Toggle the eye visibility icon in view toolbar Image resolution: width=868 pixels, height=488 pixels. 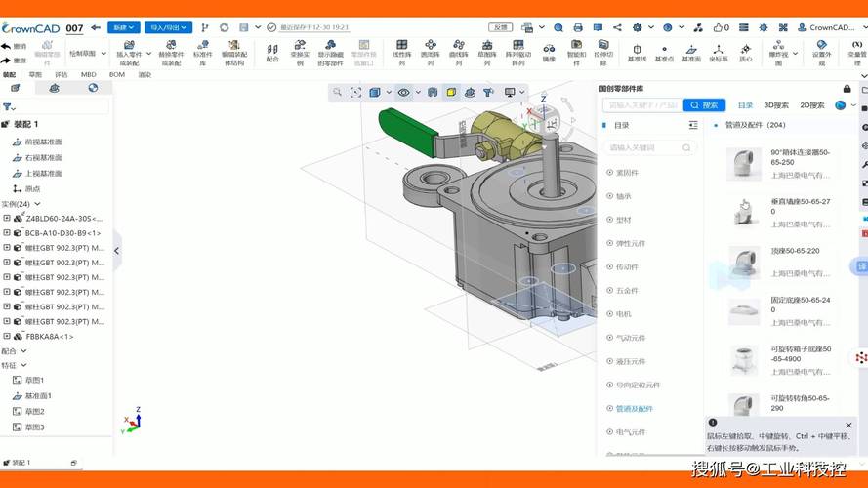(404, 93)
